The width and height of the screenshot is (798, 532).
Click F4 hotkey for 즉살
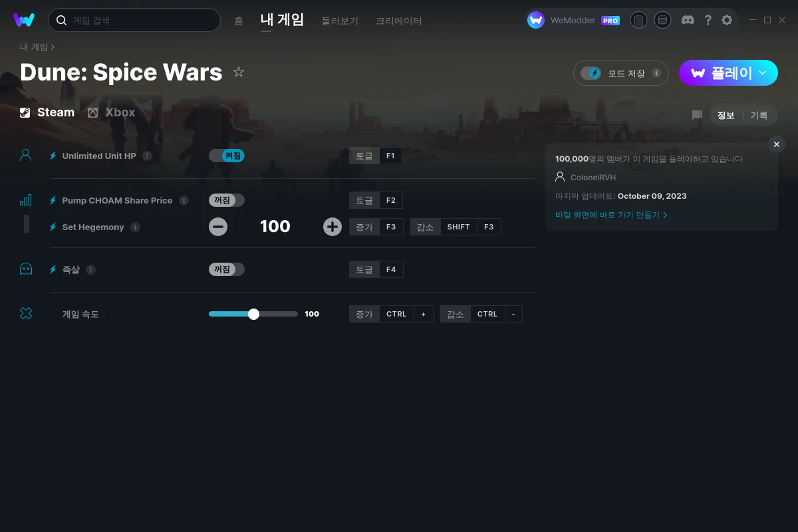point(390,269)
